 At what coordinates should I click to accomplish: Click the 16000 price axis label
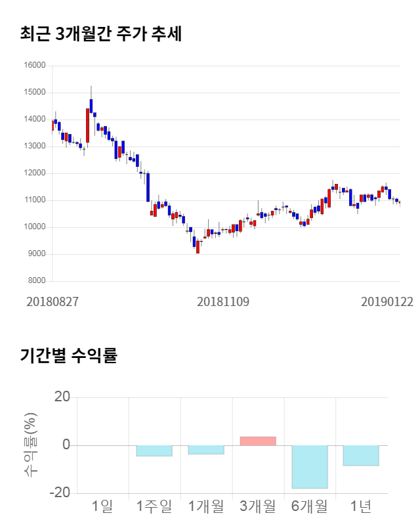[x=35, y=66]
